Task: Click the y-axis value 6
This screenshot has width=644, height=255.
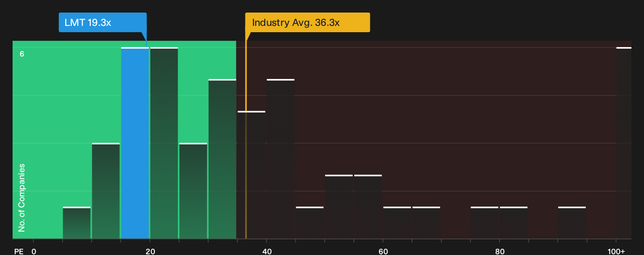Action: click(22, 54)
